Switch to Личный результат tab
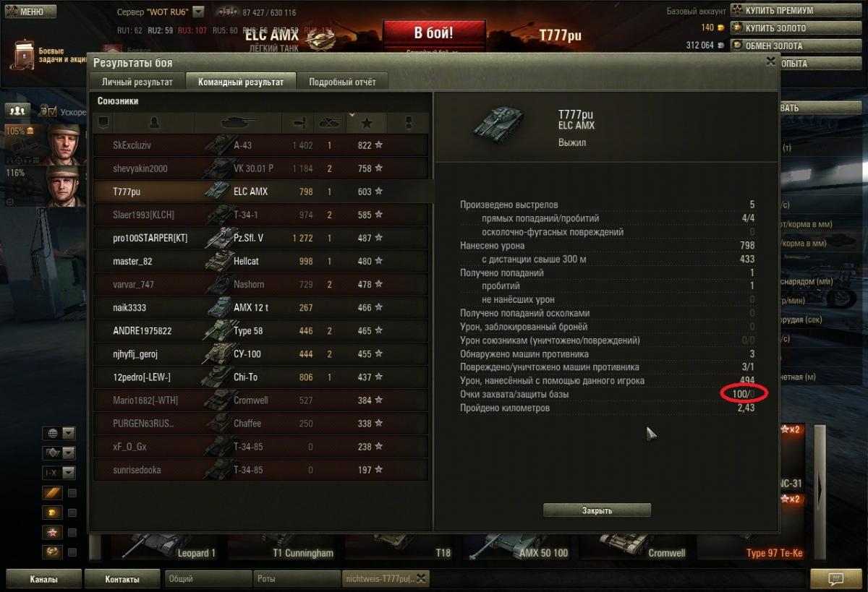This screenshot has height=592, width=868. coord(137,82)
